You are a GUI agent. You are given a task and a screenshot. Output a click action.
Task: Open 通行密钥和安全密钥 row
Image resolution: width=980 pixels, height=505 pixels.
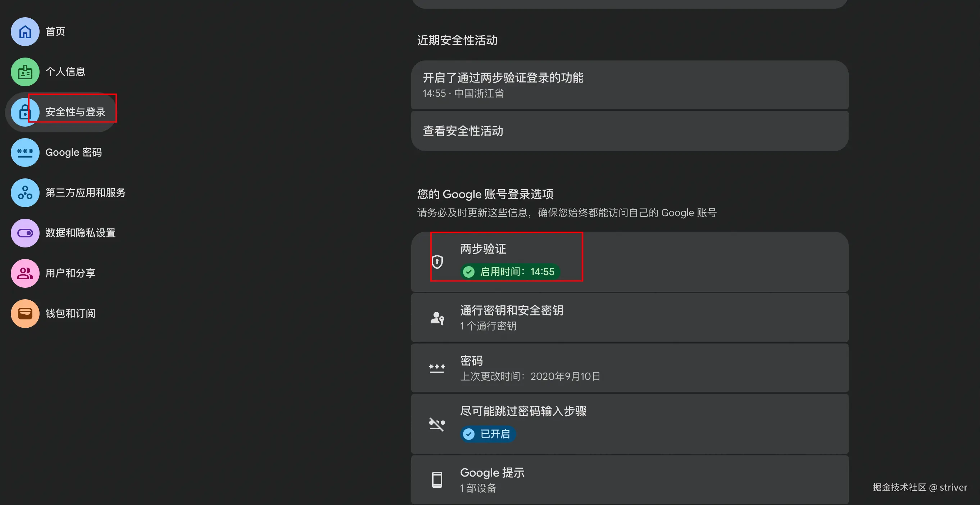click(x=630, y=318)
